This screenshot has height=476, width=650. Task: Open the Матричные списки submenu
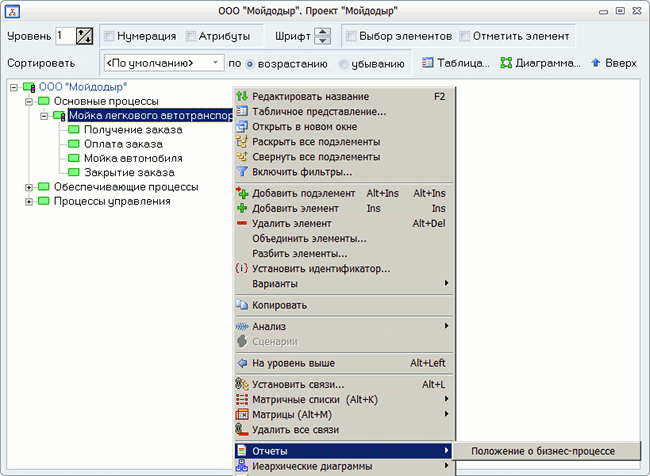tap(344, 399)
